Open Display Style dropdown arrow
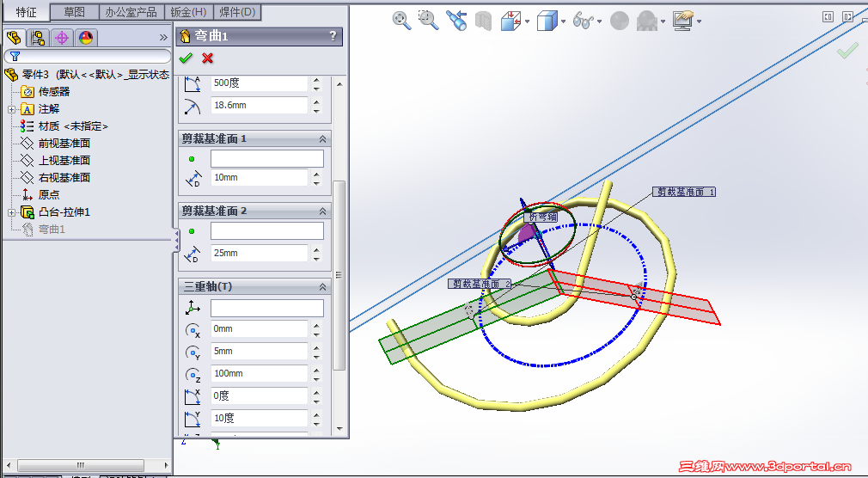This screenshot has height=478, width=868. [563, 21]
